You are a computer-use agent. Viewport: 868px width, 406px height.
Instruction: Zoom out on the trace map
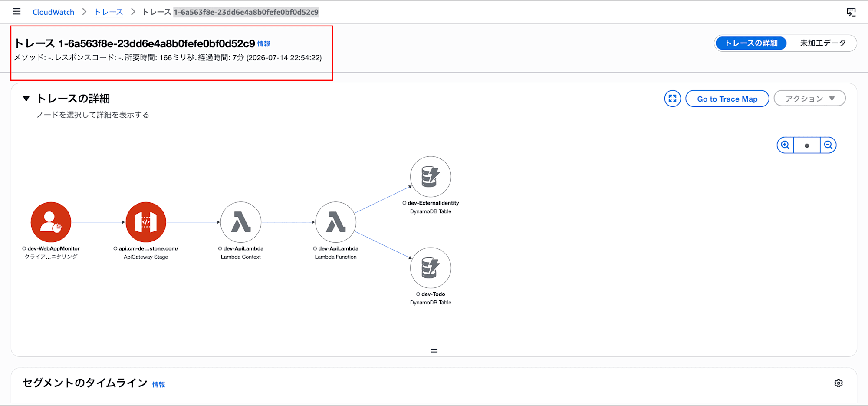click(828, 145)
